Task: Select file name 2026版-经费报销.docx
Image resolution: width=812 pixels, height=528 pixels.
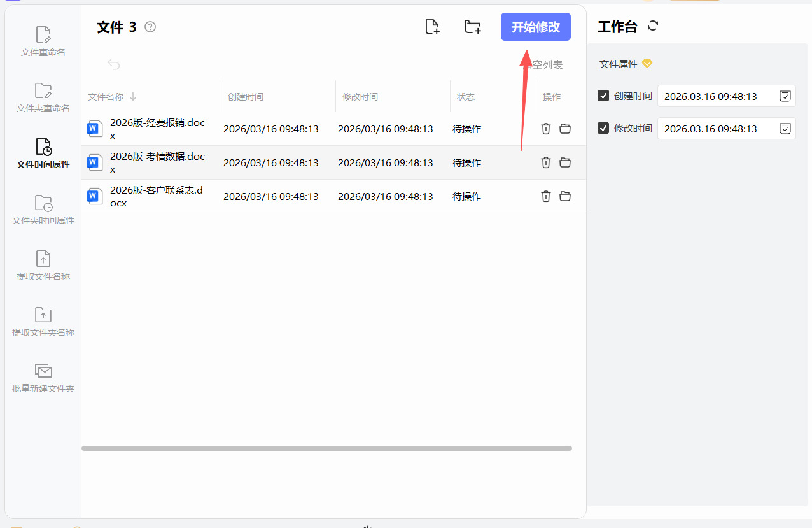Action: (x=158, y=129)
